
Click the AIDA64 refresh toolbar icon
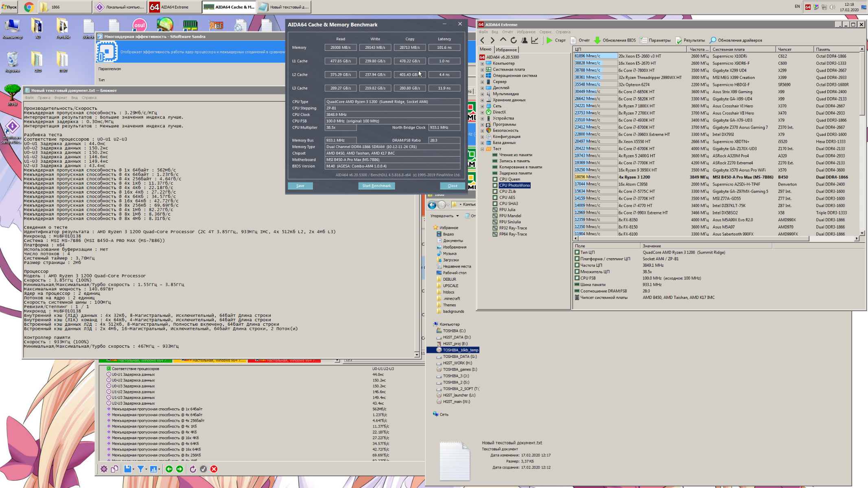(514, 40)
